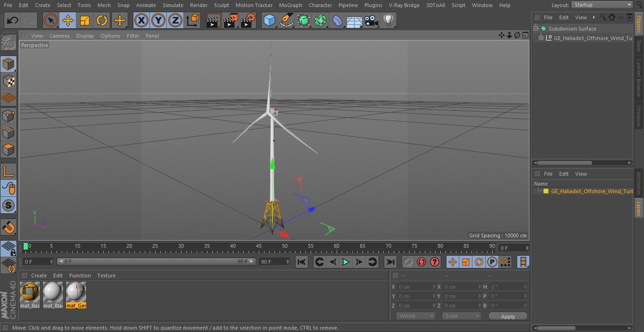Activate the Move tool
The image size is (644, 332).
[x=68, y=21]
